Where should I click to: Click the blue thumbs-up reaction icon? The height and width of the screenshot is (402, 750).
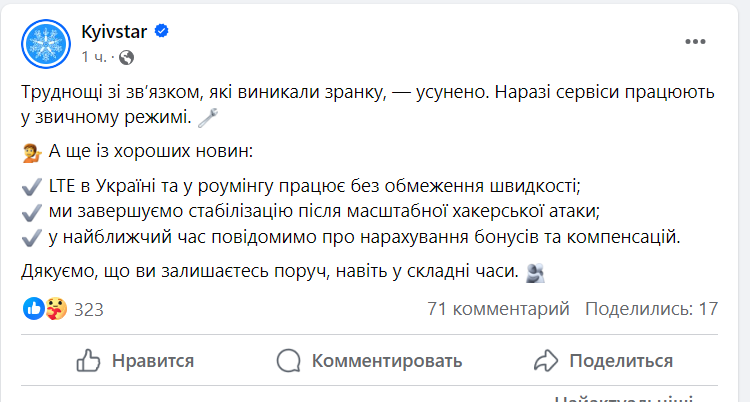[33, 308]
